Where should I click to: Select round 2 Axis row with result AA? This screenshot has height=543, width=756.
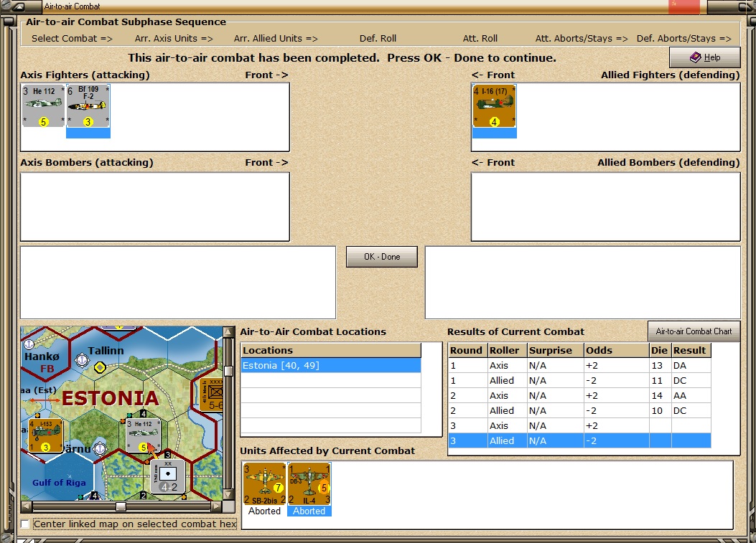[x=579, y=395]
